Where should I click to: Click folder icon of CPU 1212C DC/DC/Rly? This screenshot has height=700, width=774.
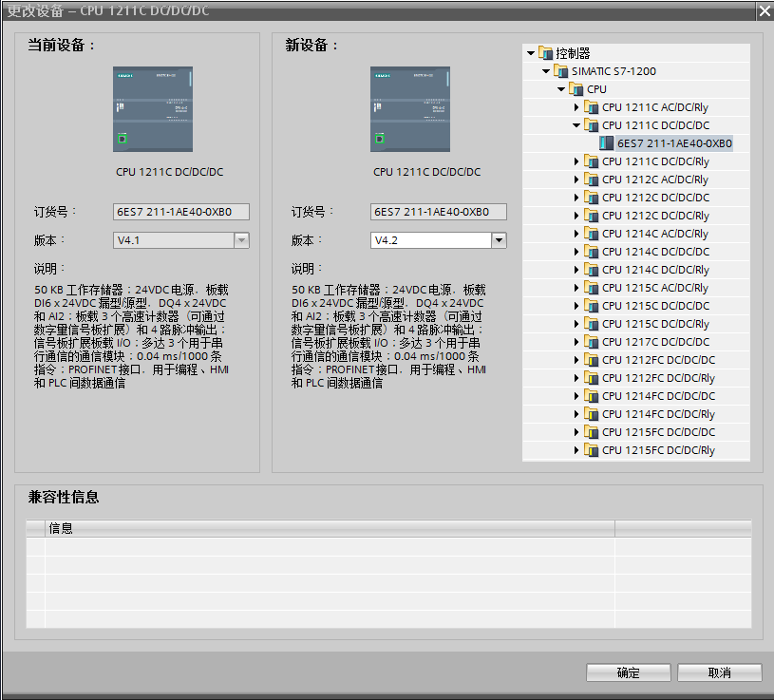coord(592,216)
